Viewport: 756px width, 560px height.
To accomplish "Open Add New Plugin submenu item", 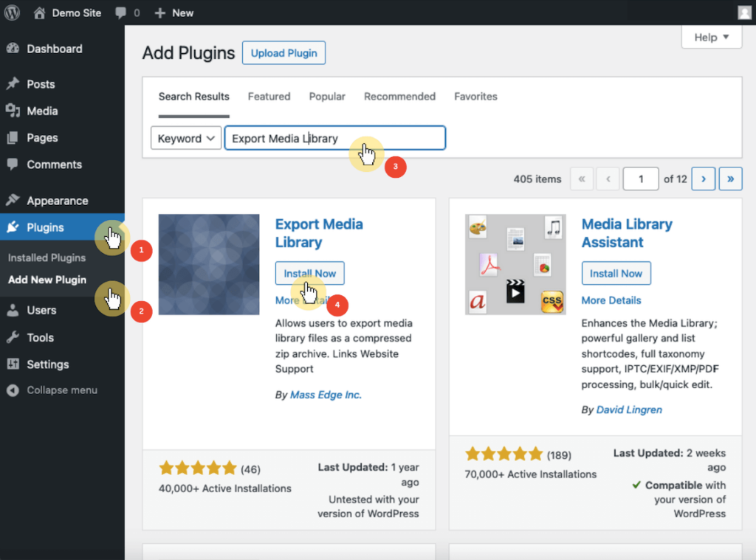I will point(47,280).
